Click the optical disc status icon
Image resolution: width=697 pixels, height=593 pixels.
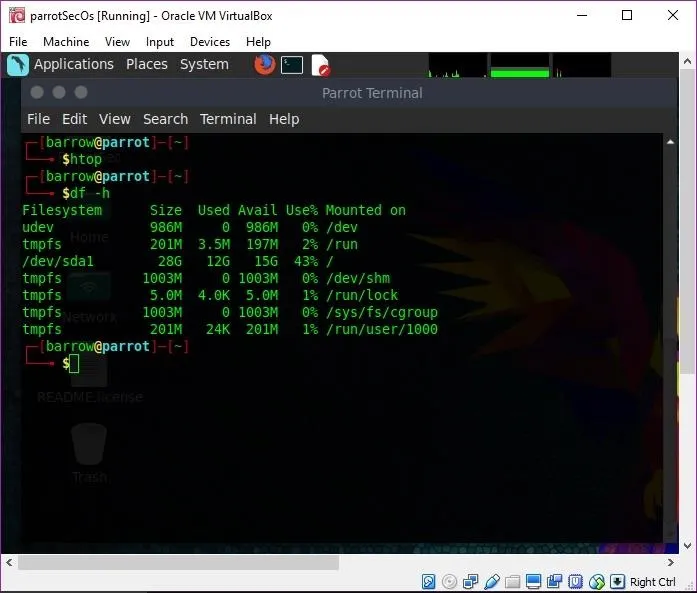tap(449, 581)
